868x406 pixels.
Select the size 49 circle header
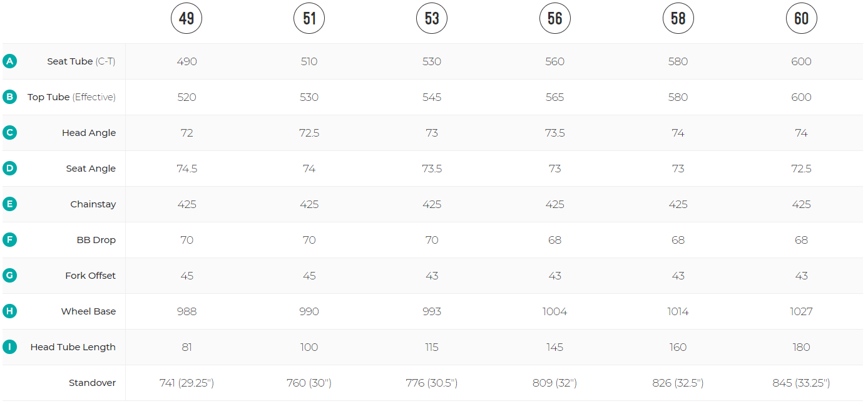pos(186,19)
